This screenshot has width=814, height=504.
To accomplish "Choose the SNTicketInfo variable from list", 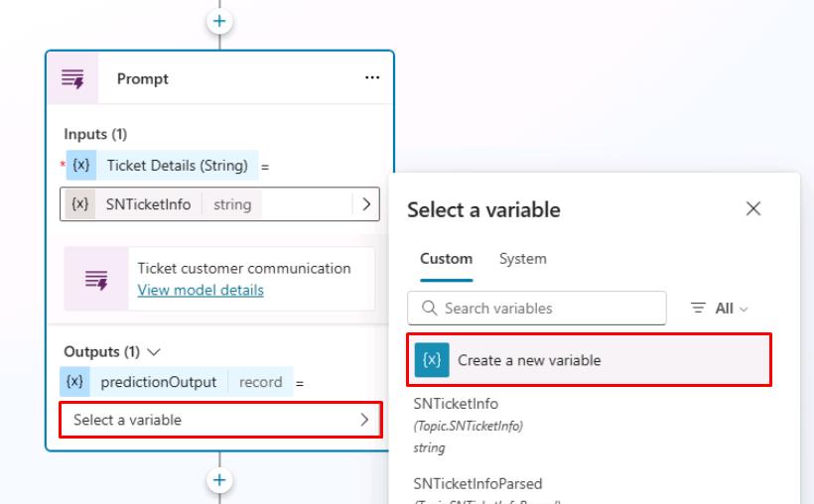I will coord(456,405).
